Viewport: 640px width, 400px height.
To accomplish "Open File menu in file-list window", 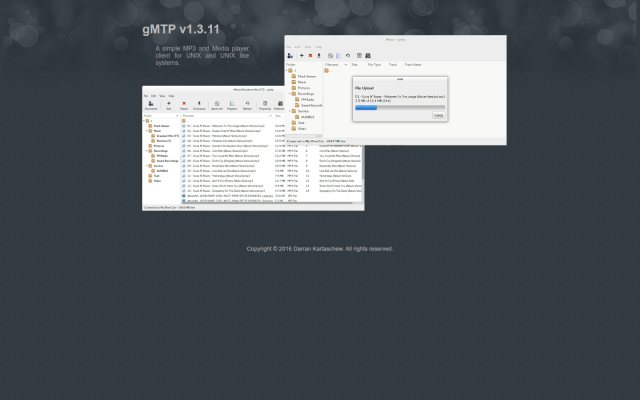I will [x=146, y=96].
